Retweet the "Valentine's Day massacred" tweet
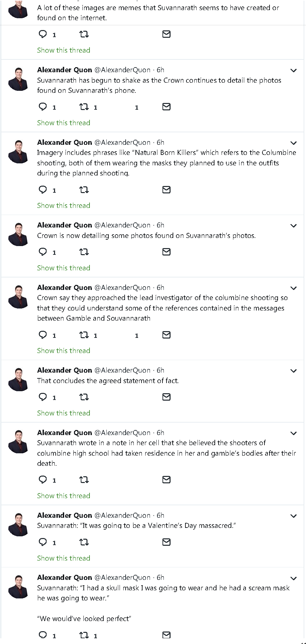306x644 pixels. click(84, 542)
